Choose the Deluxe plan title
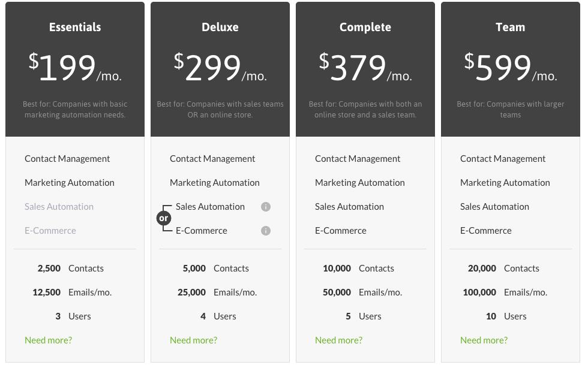 click(220, 27)
